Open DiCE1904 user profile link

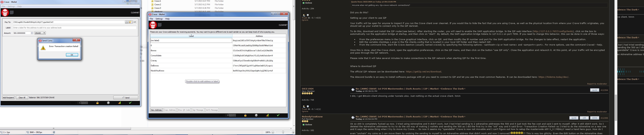[x=308, y=89]
